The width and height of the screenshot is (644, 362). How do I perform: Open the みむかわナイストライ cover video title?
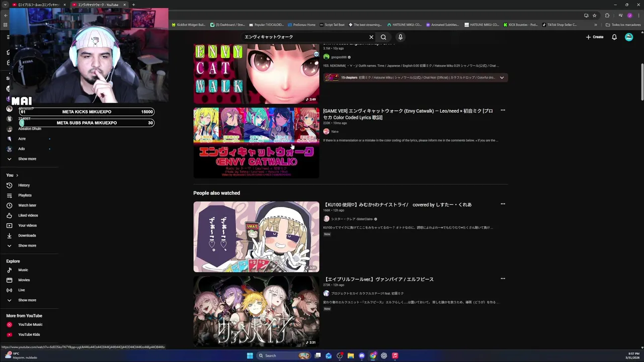[x=397, y=205]
